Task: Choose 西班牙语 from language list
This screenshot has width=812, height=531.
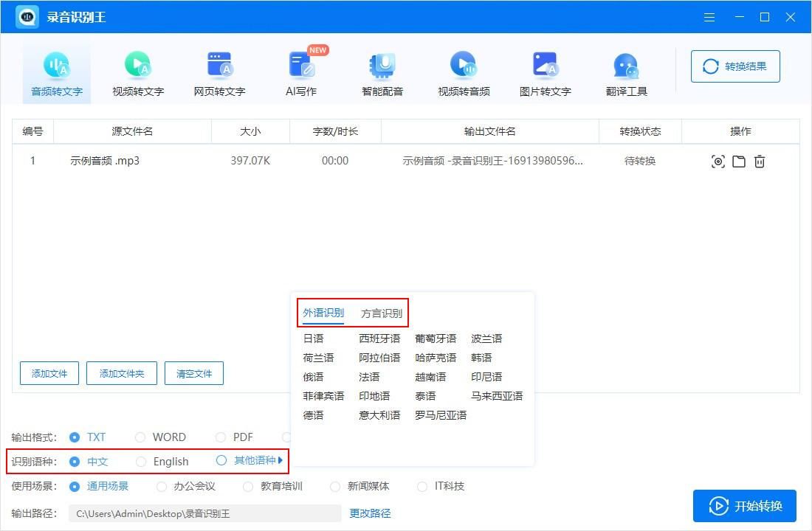Action: [379, 339]
